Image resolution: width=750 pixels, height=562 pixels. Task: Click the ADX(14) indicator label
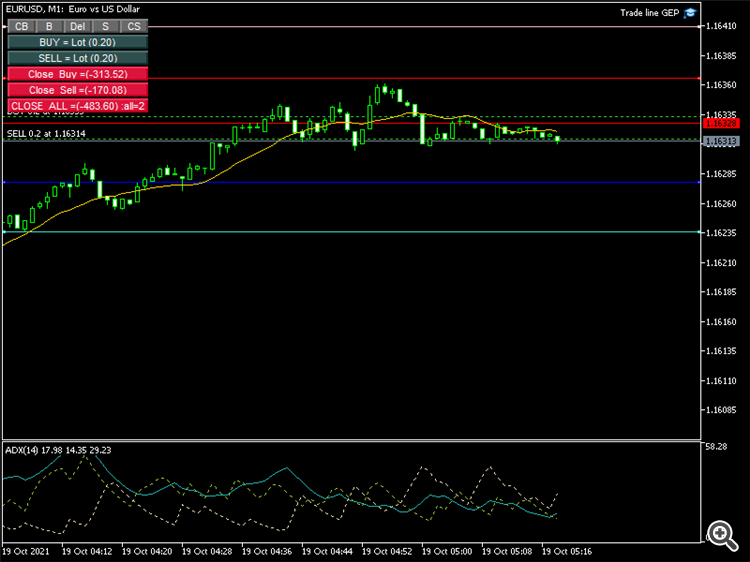pyautogui.click(x=58, y=450)
